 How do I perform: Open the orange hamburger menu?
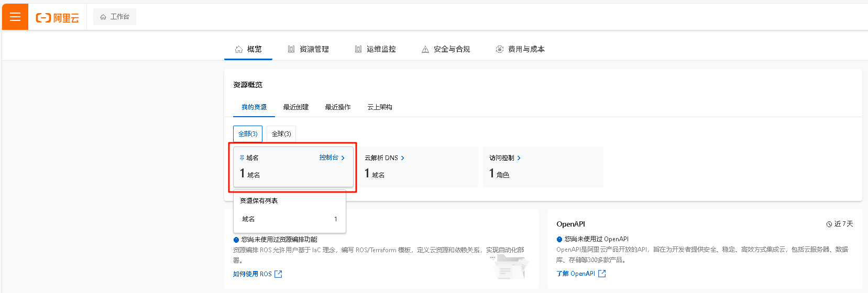15,17
